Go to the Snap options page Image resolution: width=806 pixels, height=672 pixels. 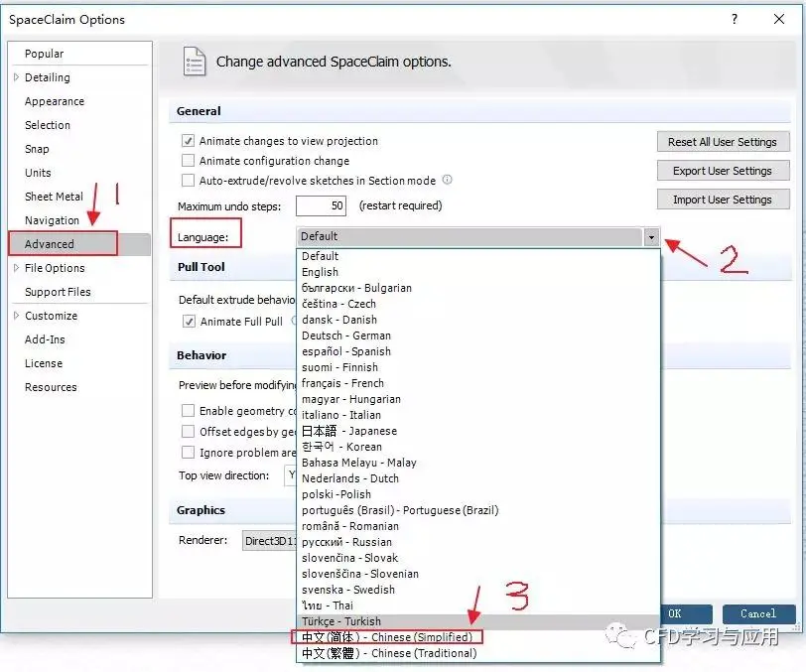(37, 149)
